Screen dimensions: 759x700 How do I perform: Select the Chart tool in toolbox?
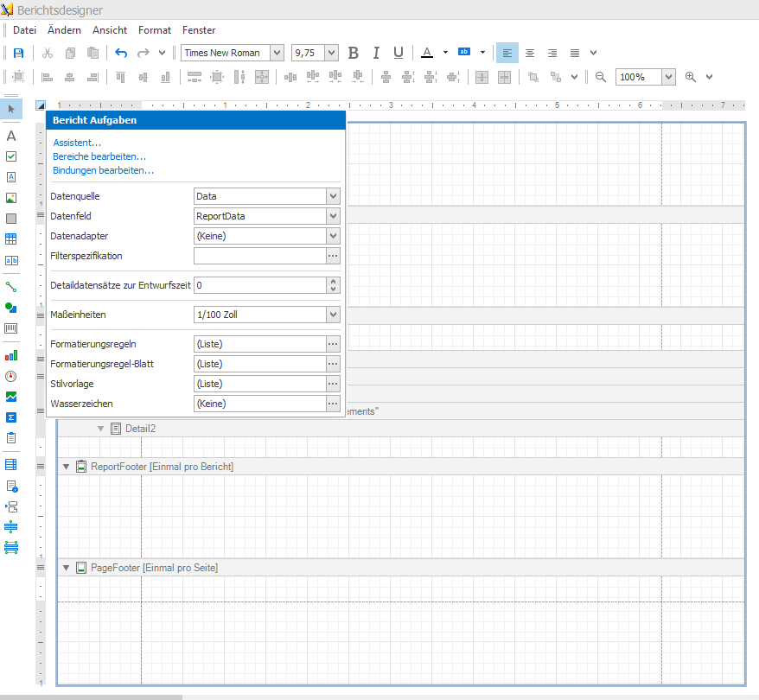11,355
